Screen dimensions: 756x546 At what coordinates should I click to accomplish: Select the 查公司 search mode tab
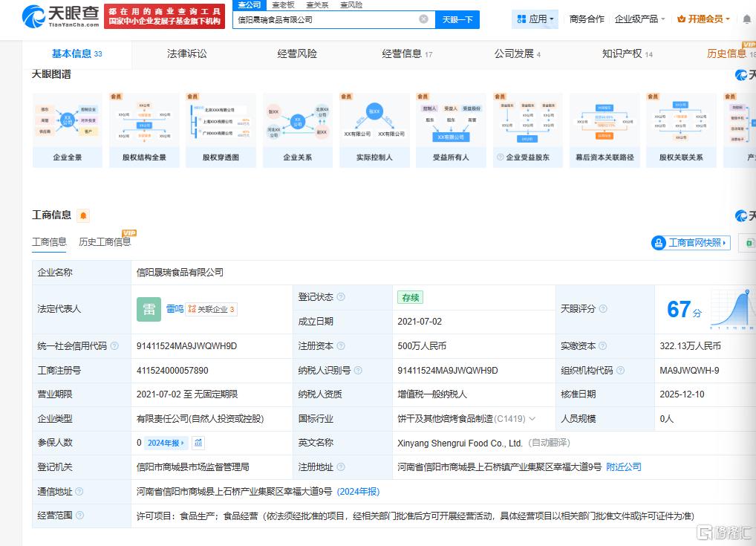[x=250, y=4]
